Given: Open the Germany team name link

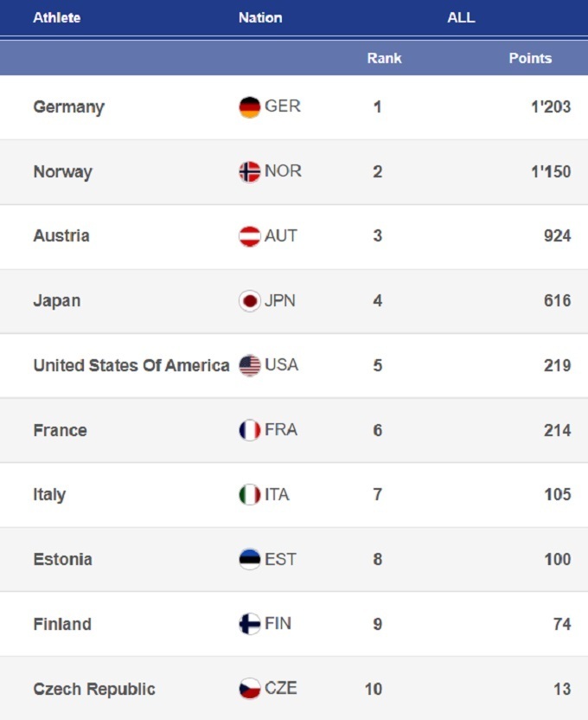Looking at the screenshot, I should click(68, 107).
